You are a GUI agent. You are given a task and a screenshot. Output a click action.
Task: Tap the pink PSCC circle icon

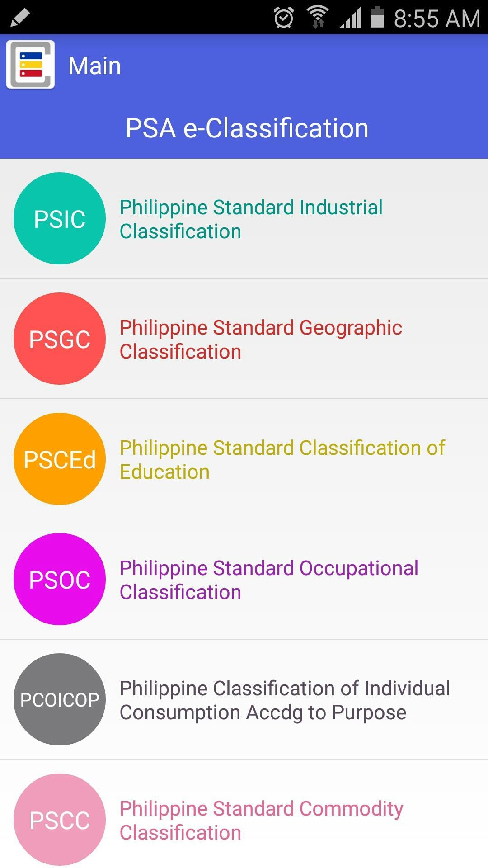point(60,820)
